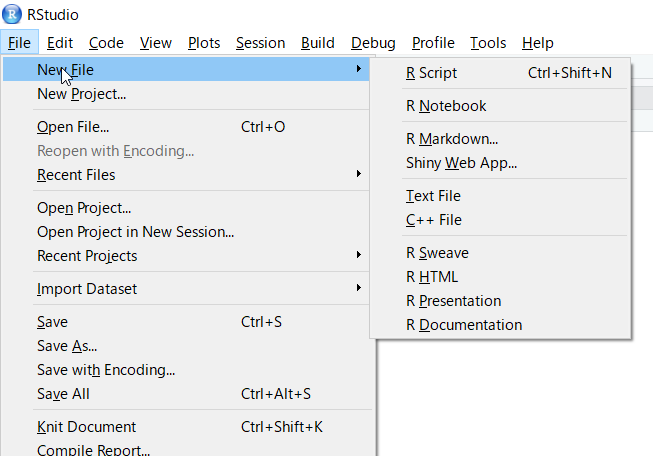Click the RStudio logo icon

coord(12,14)
